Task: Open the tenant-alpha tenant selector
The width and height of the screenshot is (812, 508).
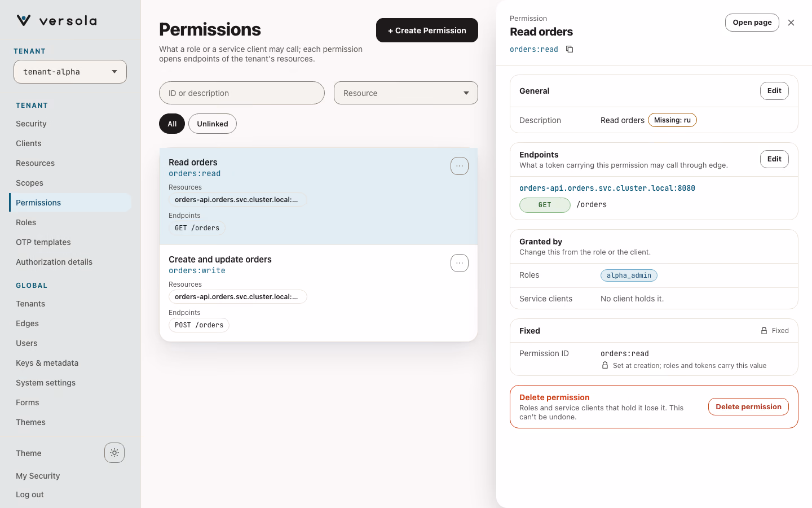Action: (70, 72)
